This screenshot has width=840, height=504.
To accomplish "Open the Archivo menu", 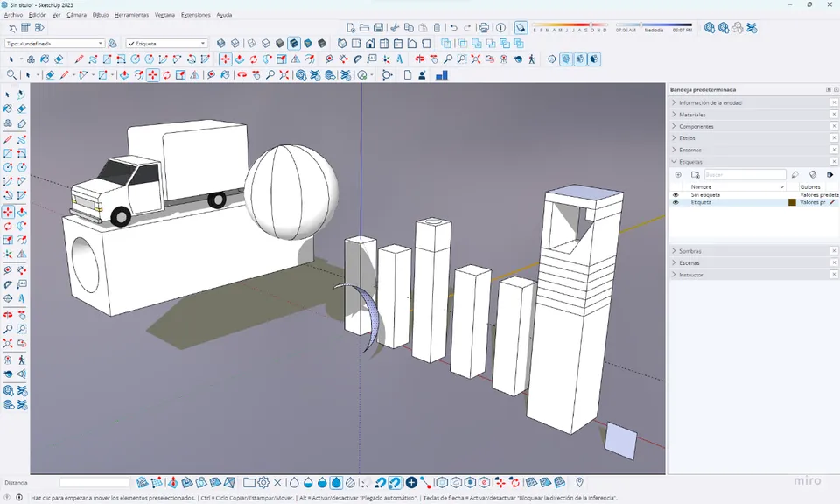I will [13, 15].
